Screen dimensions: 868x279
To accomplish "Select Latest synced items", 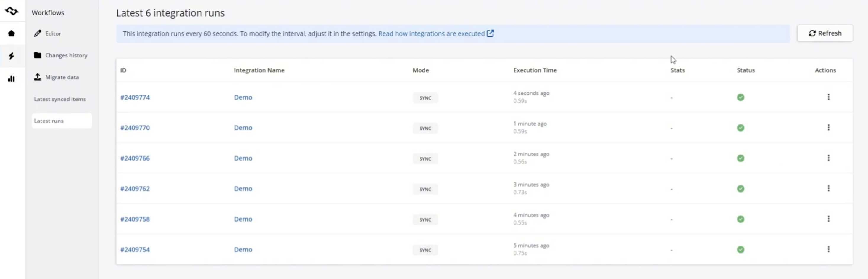I will (x=60, y=99).
